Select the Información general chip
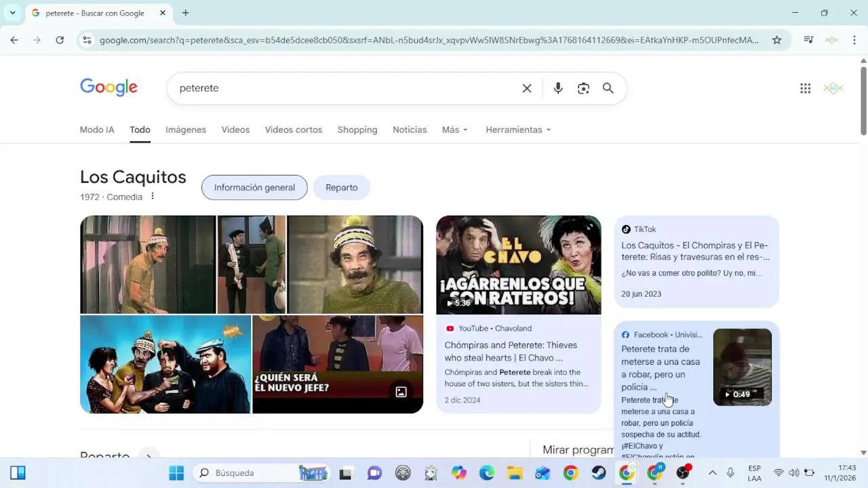The height and width of the screenshot is (488, 868). (x=254, y=188)
